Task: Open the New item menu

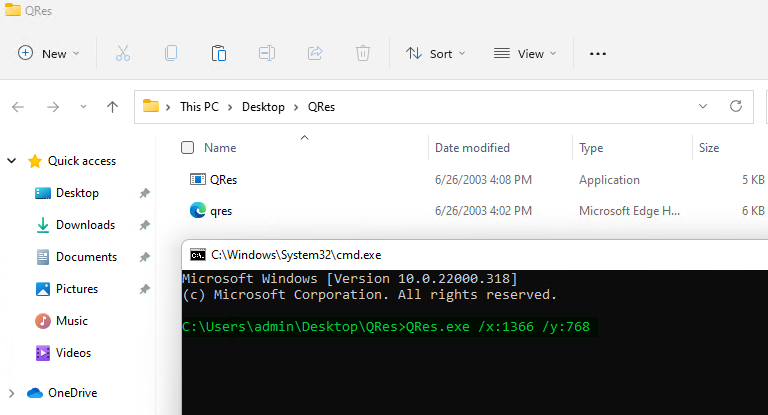Action: pyautogui.click(x=48, y=53)
